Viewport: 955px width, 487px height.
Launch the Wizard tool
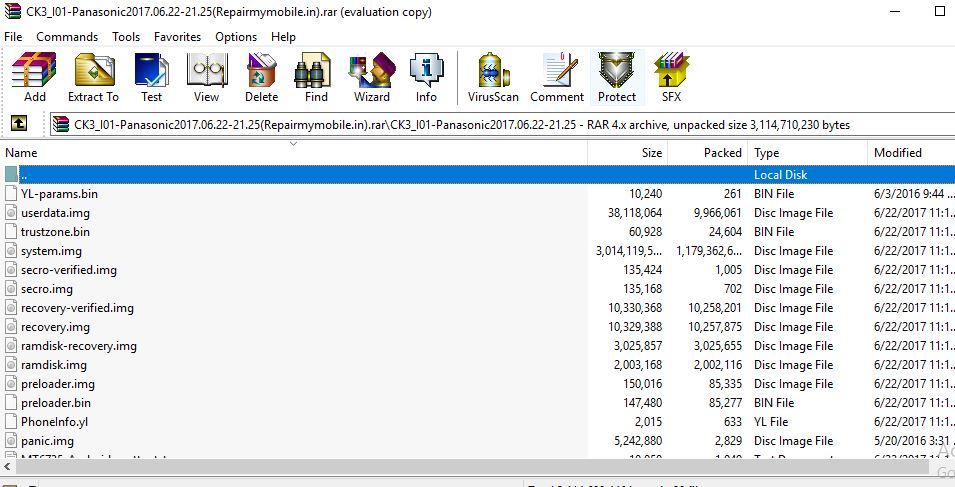click(371, 78)
